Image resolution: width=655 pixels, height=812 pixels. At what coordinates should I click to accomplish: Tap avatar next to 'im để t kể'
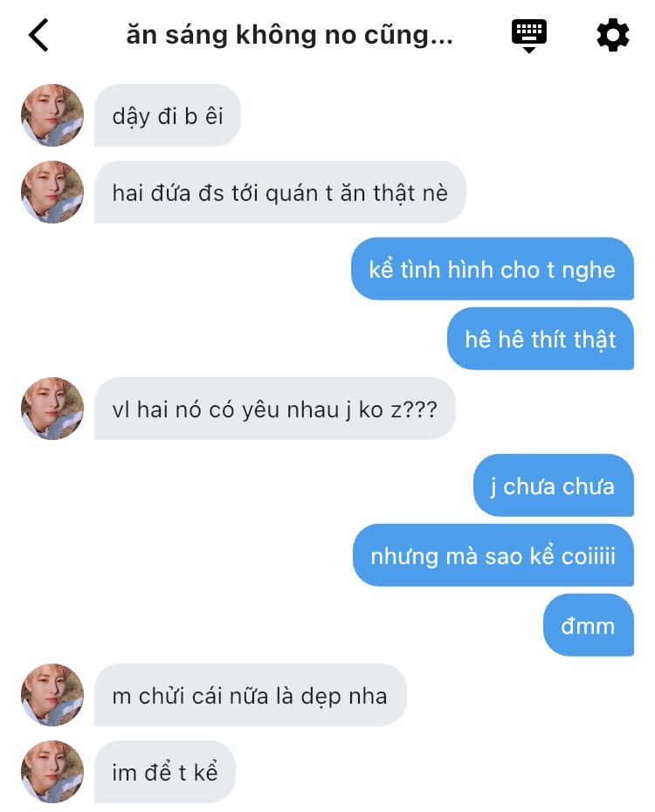click(52, 772)
